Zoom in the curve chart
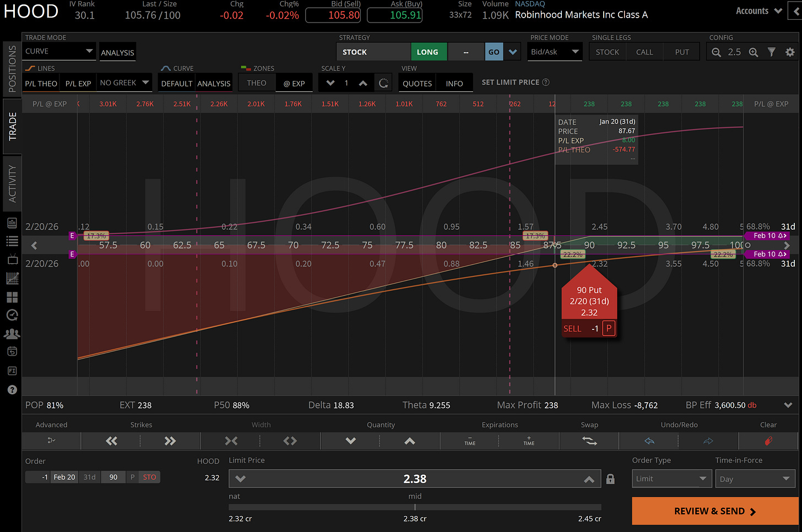802x532 pixels. click(x=754, y=52)
